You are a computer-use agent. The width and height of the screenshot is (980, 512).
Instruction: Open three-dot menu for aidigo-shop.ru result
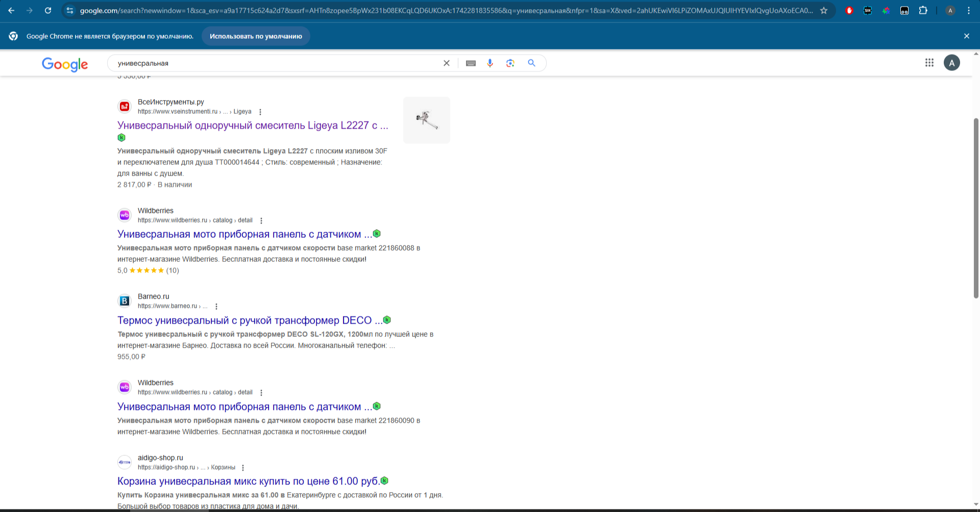[243, 468]
